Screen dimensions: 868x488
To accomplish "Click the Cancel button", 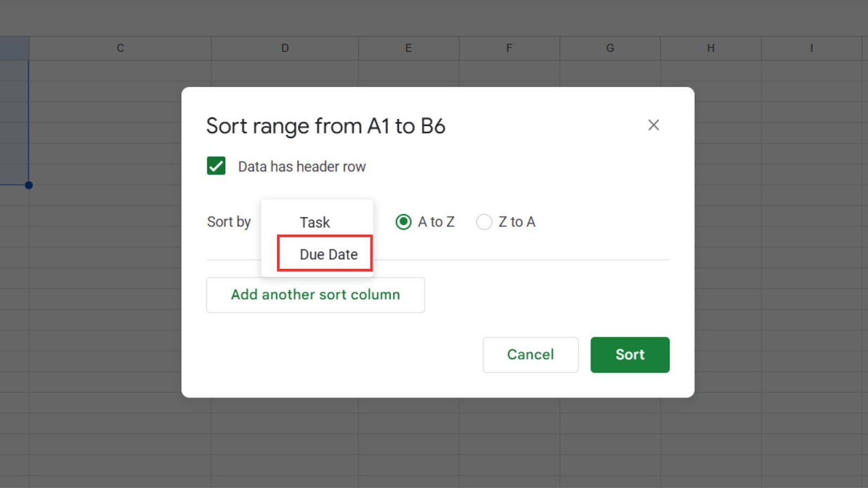I will [530, 355].
